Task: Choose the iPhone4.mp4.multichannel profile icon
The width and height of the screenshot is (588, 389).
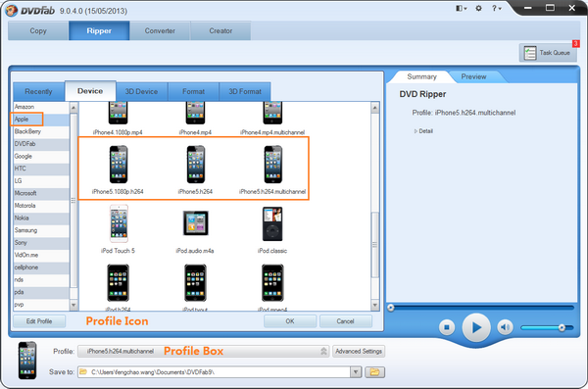Action: tap(272, 113)
